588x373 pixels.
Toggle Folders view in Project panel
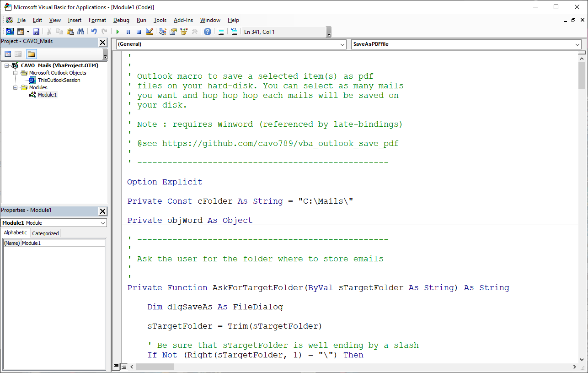(31, 54)
